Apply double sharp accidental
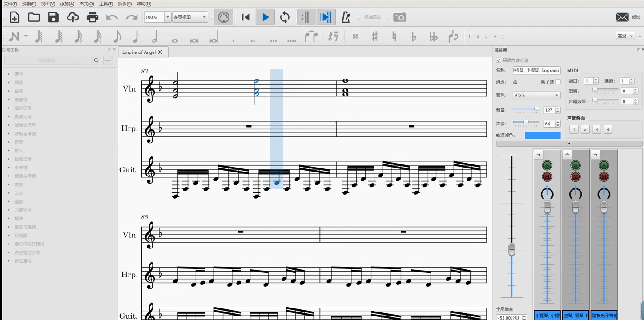This screenshot has height=320, width=644. point(355,36)
